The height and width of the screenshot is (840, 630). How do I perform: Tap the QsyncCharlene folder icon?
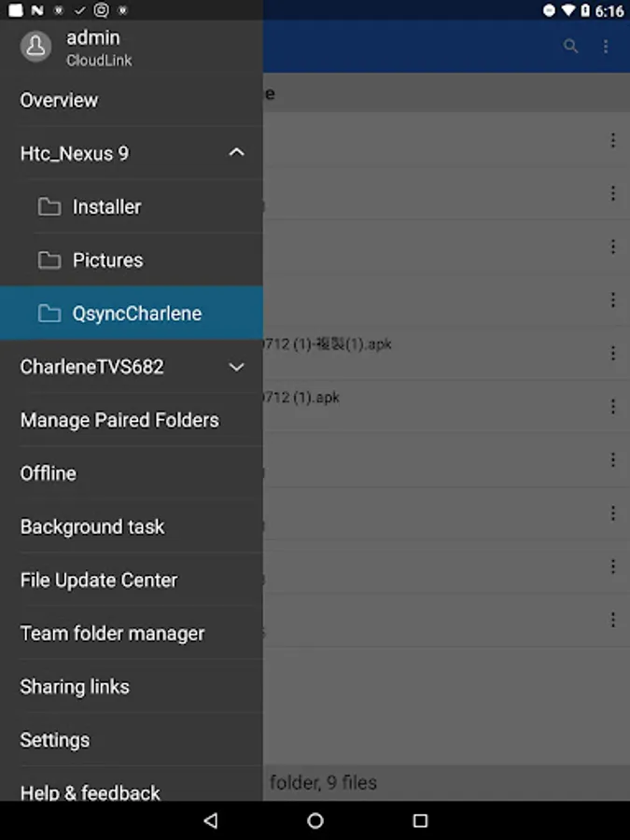coord(49,314)
